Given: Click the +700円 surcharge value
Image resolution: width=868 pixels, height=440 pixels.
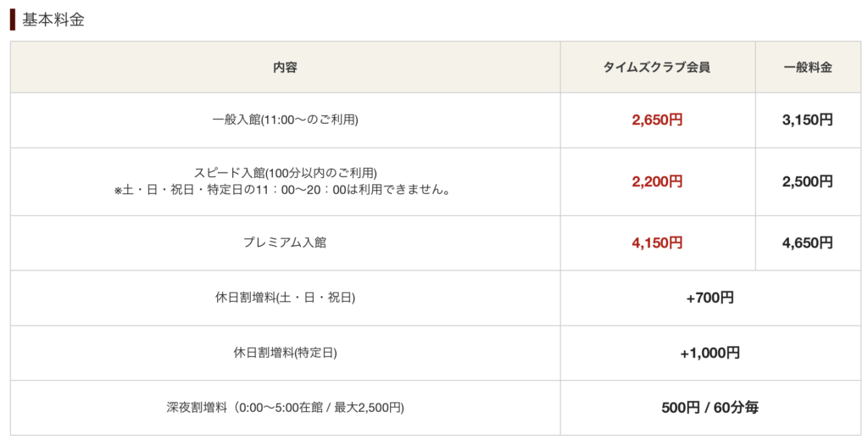Looking at the screenshot, I should coord(709,298).
